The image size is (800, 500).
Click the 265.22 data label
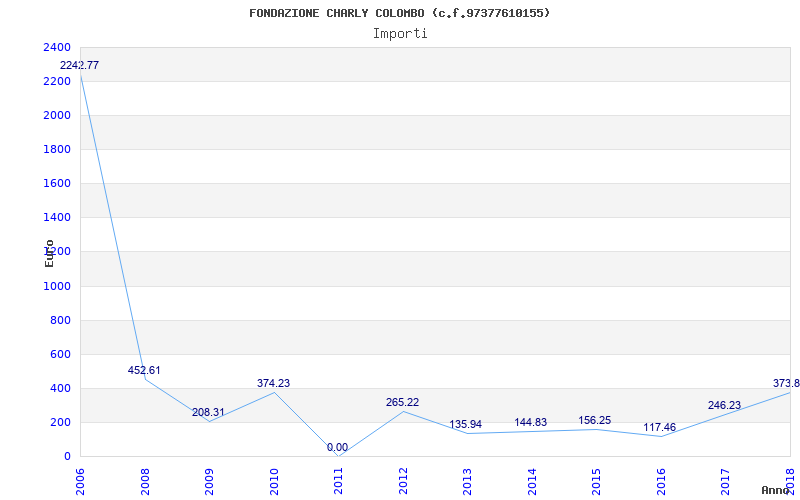(403, 402)
